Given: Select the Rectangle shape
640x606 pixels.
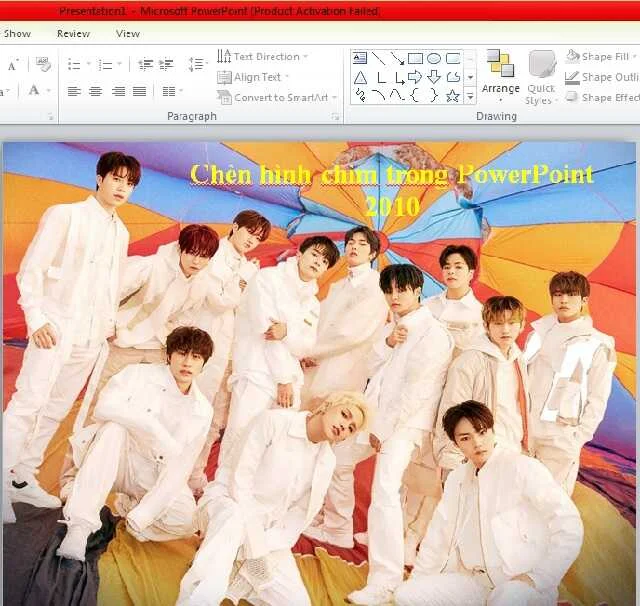Looking at the screenshot, I should click(416, 58).
